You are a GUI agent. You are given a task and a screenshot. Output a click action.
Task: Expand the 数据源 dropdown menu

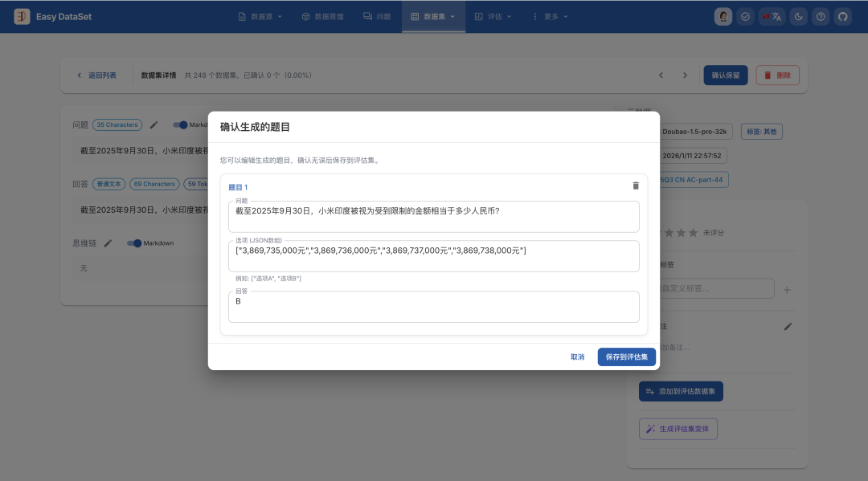(260, 17)
